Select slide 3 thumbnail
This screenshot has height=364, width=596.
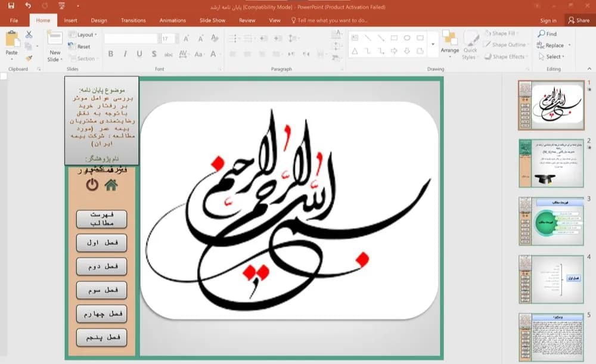click(551, 221)
